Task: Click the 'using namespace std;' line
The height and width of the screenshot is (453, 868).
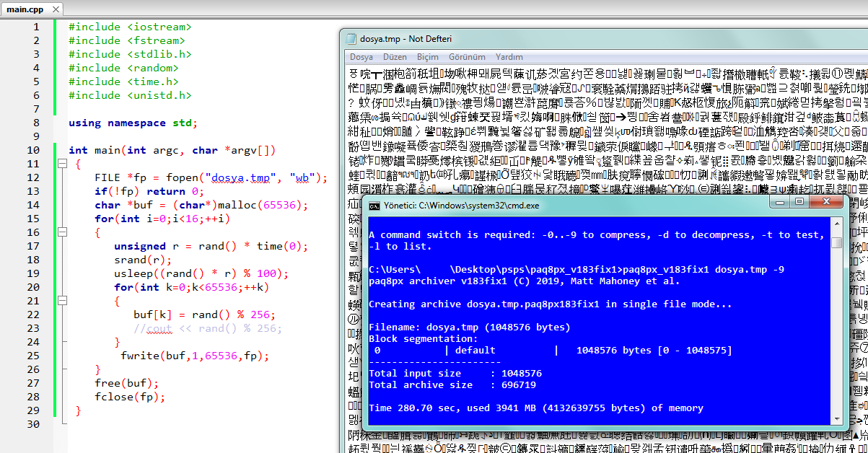Action: click(x=133, y=123)
